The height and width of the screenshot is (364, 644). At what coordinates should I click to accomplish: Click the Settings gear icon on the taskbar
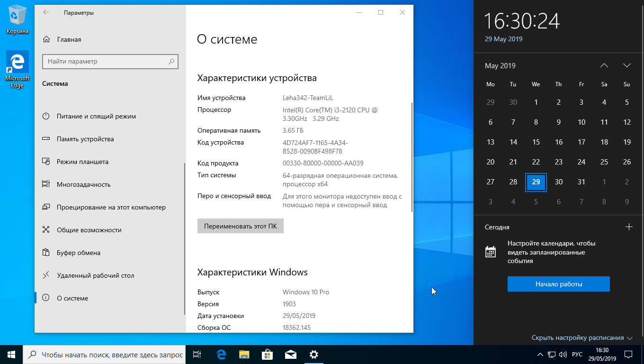tap(313, 355)
